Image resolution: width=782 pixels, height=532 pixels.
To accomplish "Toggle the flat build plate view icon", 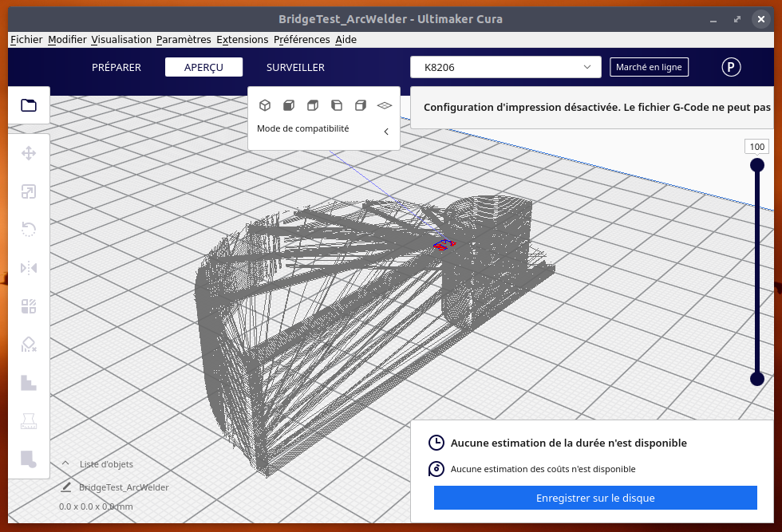I will (385, 105).
